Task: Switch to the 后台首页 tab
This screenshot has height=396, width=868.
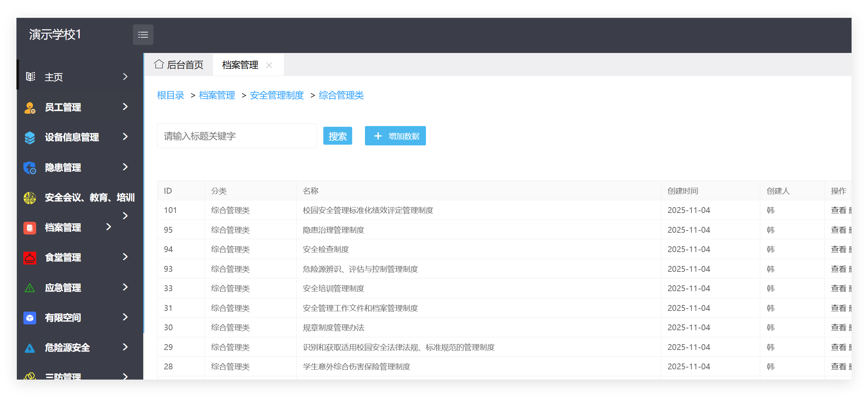Action: tap(179, 64)
